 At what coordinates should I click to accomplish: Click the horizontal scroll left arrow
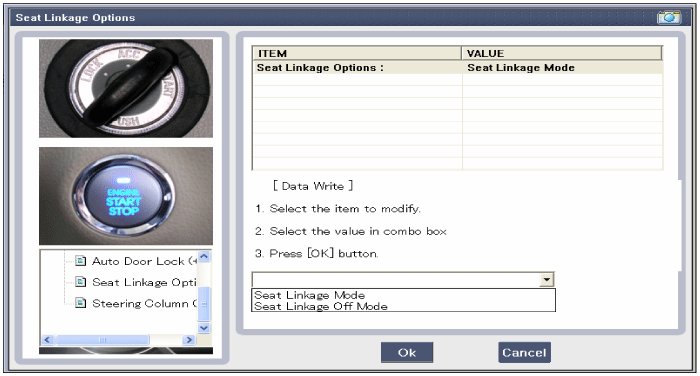[47, 340]
